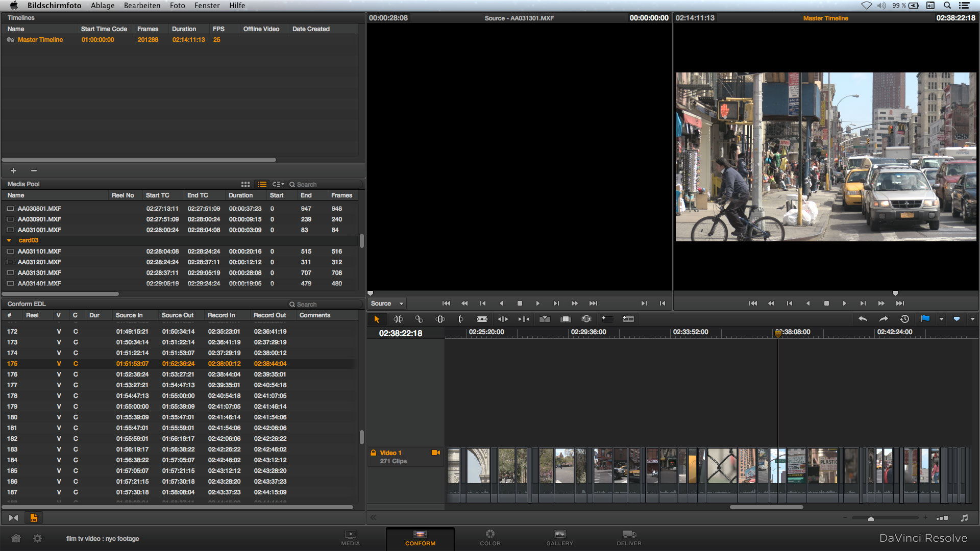Adjust the timeline zoom slider
Viewport: 980px width, 551px height.
click(871, 518)
